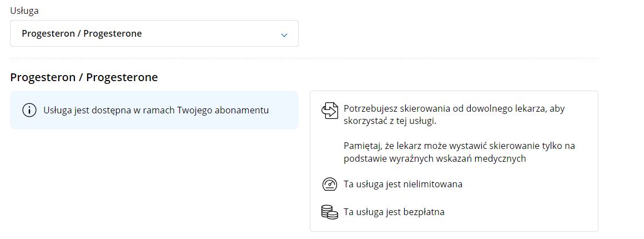This screenshot has height=239, width=644.
Task: Click the referral document arrow icon
Action: [x=329, y=111]
